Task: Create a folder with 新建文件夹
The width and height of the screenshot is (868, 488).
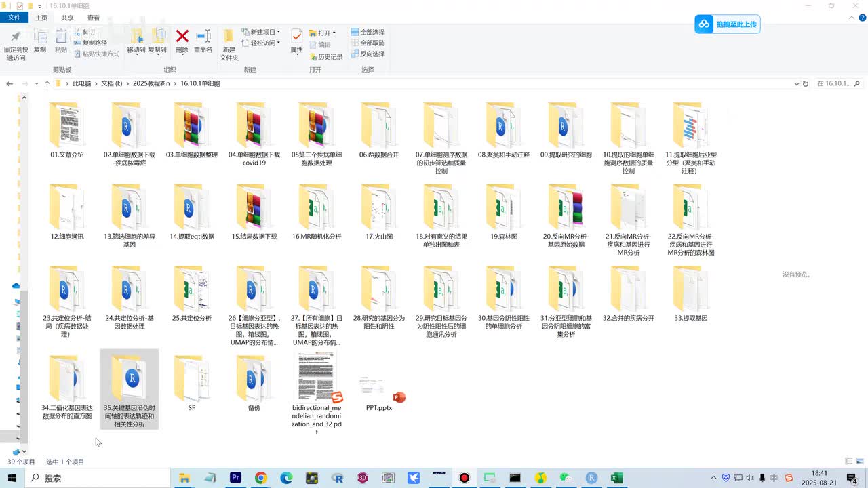Action: pyautogui.click(x=229, y=44)
